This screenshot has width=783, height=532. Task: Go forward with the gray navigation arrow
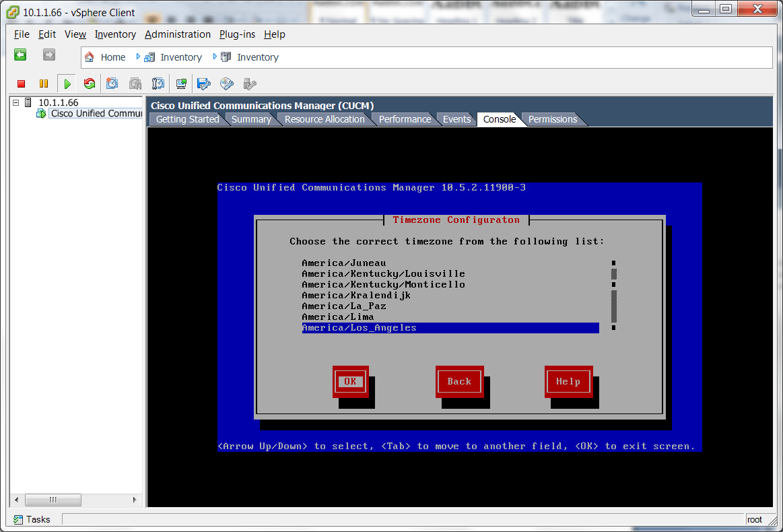(49, 55)
